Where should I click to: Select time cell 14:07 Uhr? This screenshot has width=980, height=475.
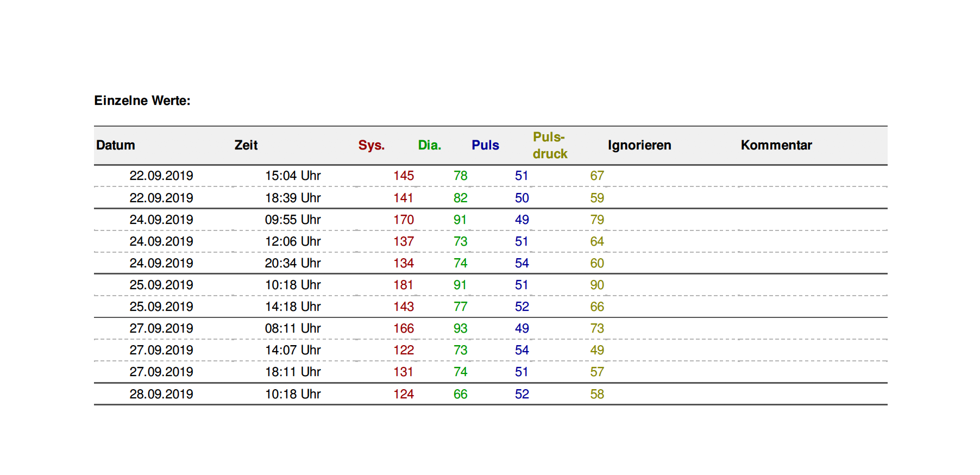coord(293,350)
